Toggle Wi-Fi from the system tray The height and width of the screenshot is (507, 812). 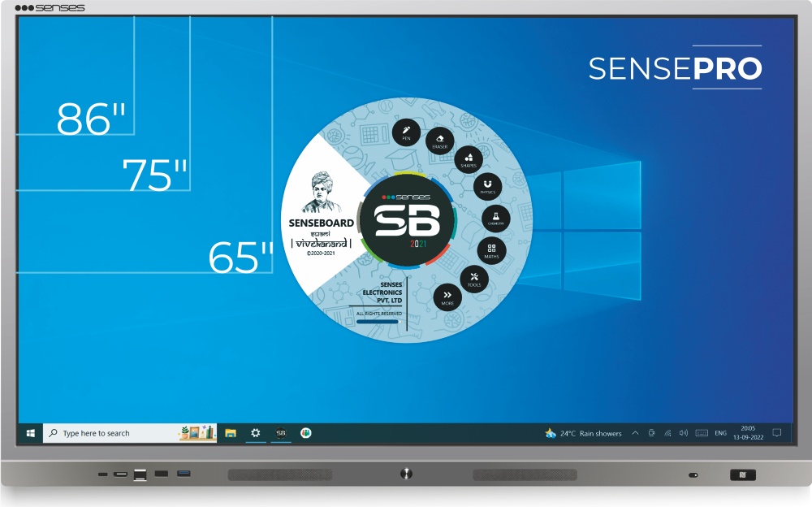click(667, 432)
